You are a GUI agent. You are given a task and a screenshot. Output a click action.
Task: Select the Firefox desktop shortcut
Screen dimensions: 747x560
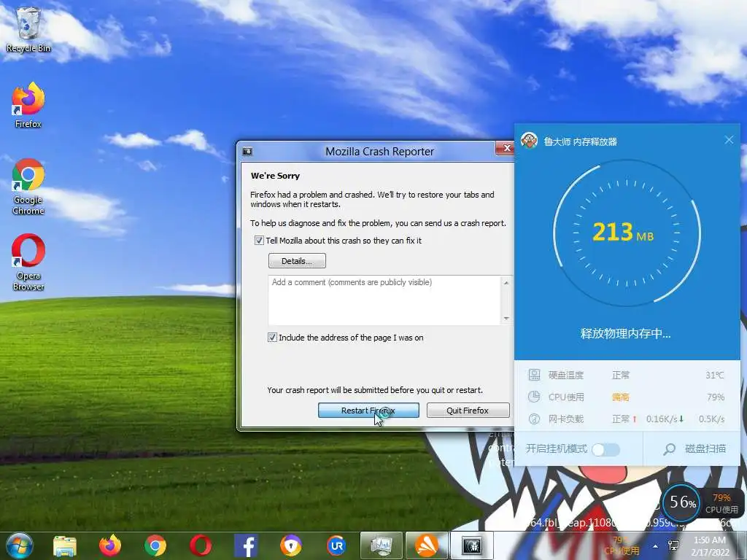click(x=28, y=105)
